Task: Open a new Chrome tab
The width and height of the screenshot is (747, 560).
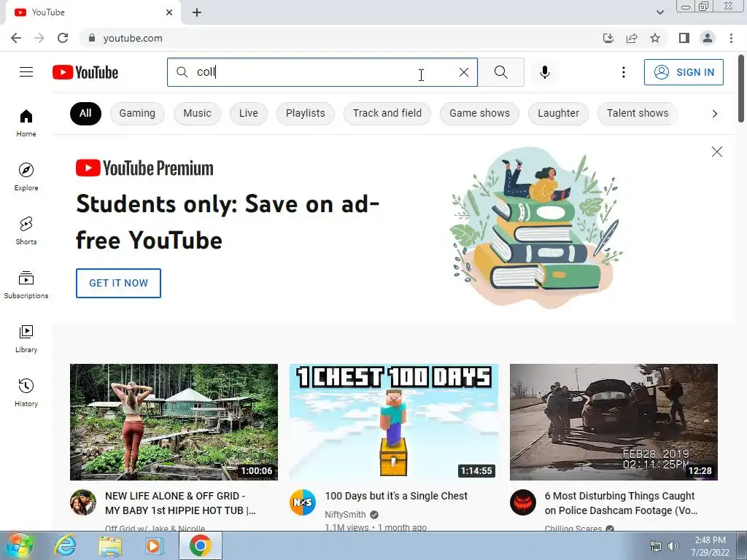Action: (x=197, y=12)
